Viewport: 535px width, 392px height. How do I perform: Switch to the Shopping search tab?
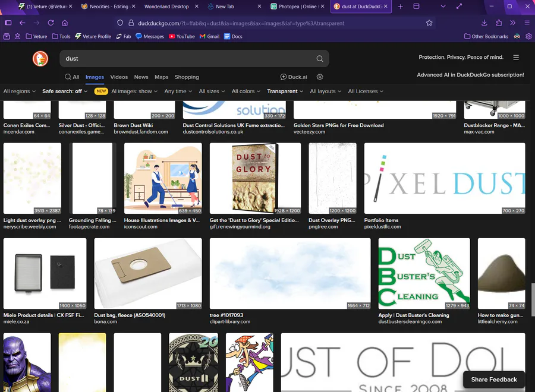click(187, 77)
